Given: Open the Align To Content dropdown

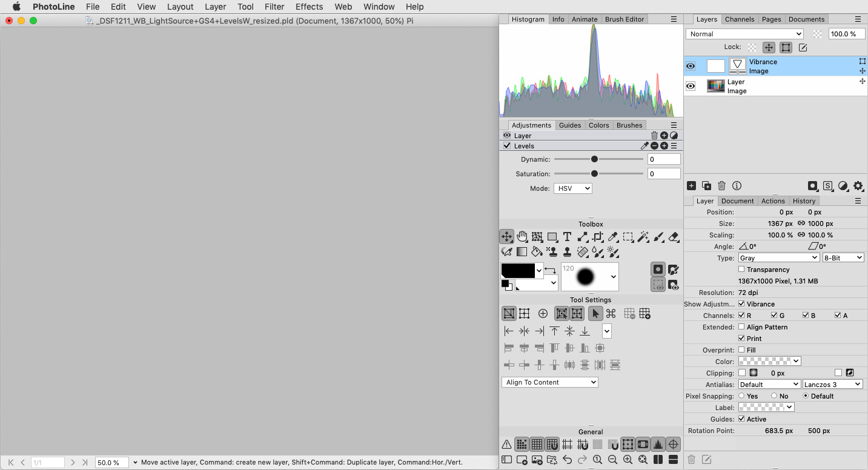Looking at the screenshot, I should [x=550, y=382].
